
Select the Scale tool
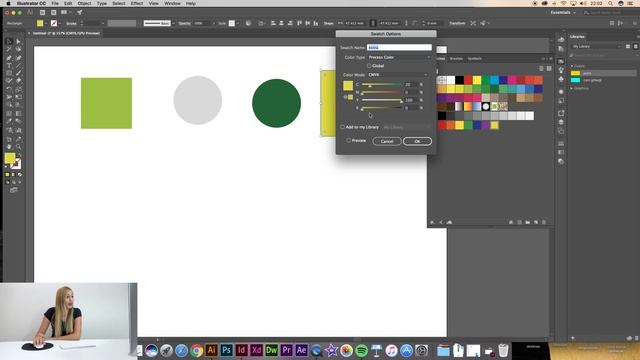(x=18, y=89)
